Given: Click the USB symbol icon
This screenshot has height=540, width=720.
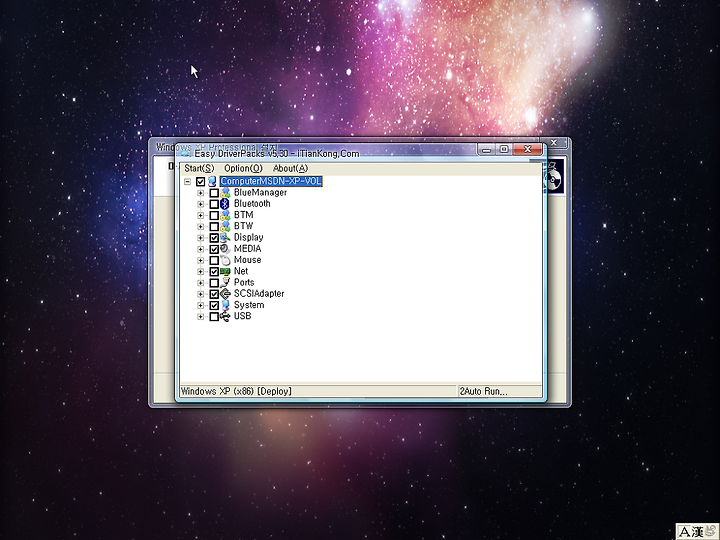Looking at the screenshot, I should point(225,316).
